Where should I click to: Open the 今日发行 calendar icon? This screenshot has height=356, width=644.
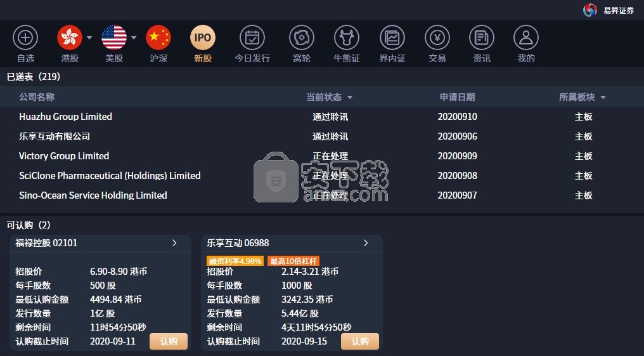252,37
